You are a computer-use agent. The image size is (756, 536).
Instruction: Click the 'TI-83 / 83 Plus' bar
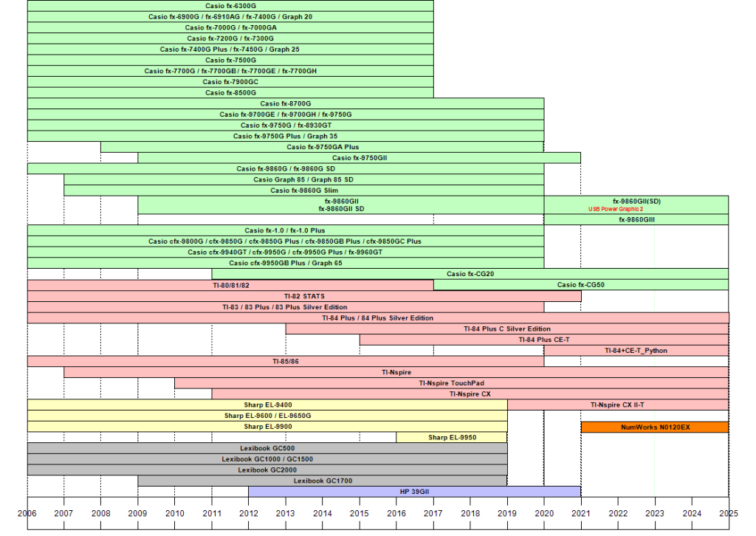pos(286,307)
